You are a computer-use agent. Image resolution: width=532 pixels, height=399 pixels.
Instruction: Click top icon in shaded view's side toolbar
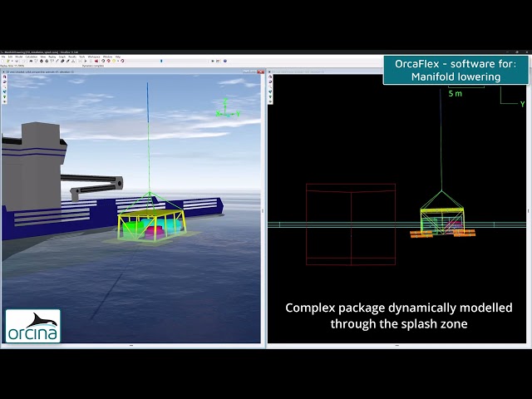point(4,76)
